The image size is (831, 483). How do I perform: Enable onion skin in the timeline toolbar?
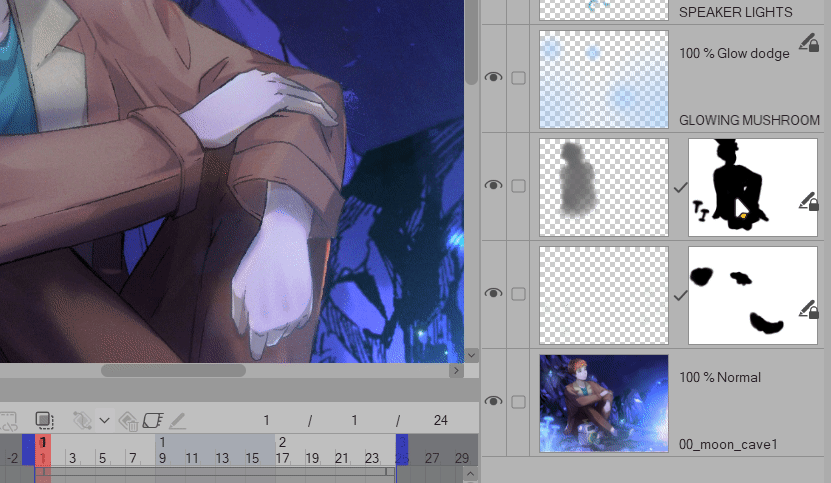point(45,420)
